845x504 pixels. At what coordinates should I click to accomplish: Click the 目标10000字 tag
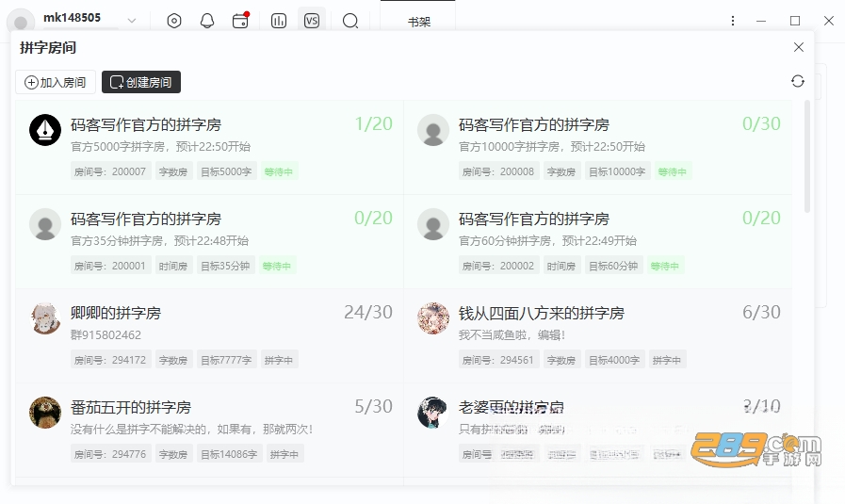[x=617, y=172]
